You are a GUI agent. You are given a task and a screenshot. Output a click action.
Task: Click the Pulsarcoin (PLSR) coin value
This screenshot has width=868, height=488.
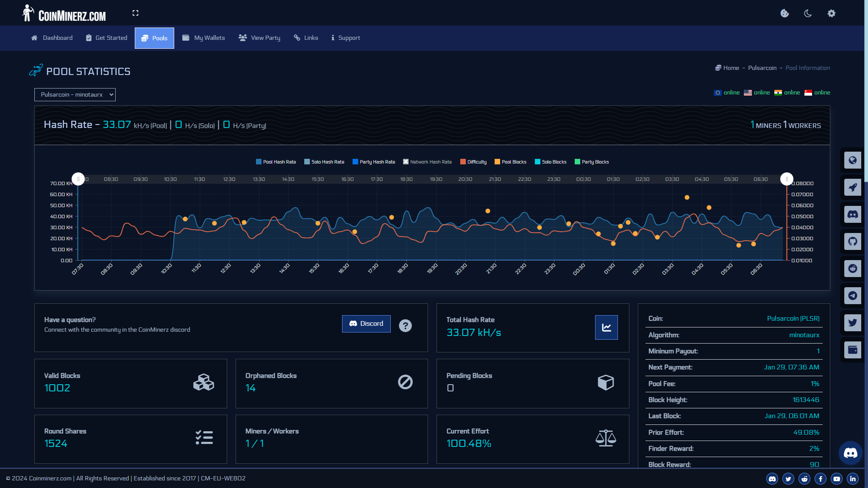coord(793,319)
